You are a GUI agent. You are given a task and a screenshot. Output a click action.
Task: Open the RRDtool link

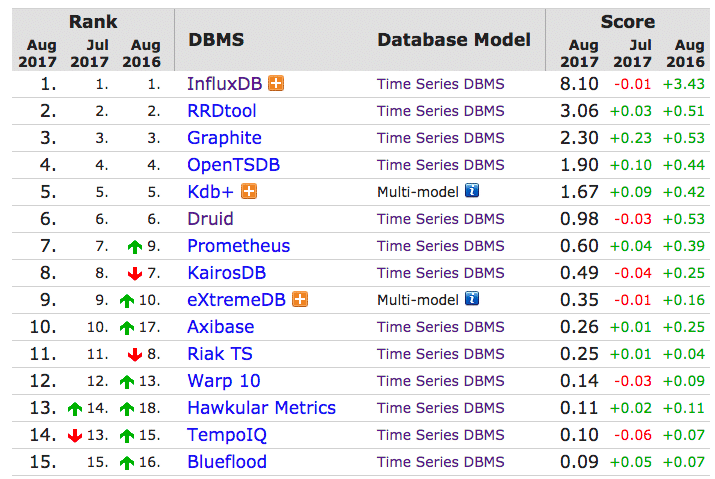[x=222, y=111]
